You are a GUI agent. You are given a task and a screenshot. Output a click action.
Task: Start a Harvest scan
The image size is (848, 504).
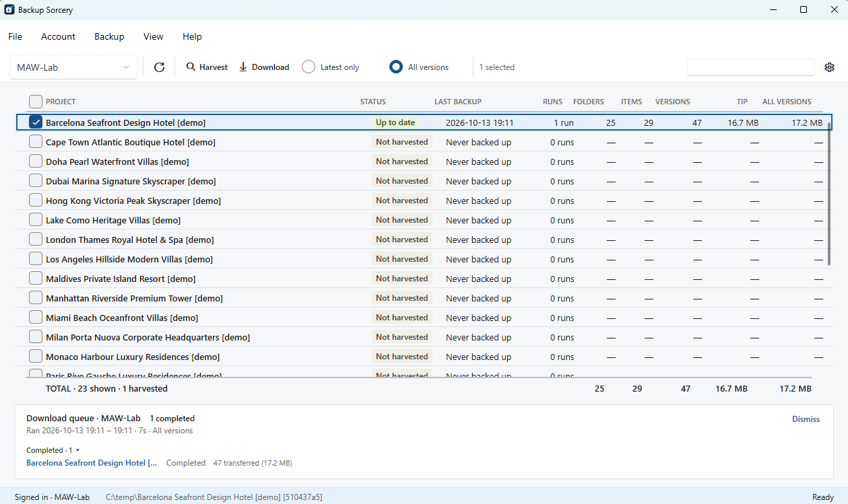207,67
